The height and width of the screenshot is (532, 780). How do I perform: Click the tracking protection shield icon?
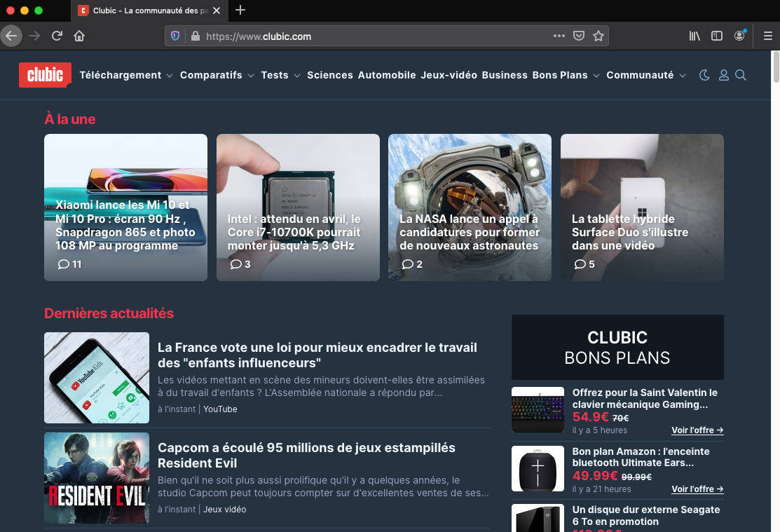click(x=175, y=36)
